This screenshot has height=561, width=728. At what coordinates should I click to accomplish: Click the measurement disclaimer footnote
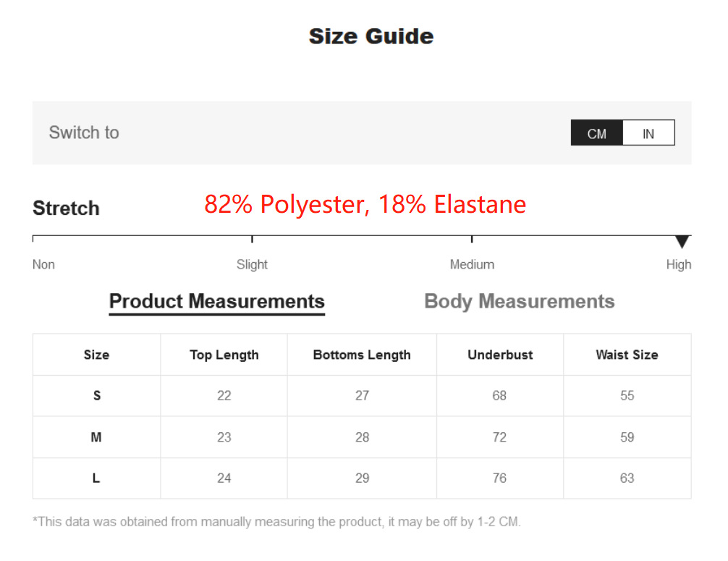276,521
